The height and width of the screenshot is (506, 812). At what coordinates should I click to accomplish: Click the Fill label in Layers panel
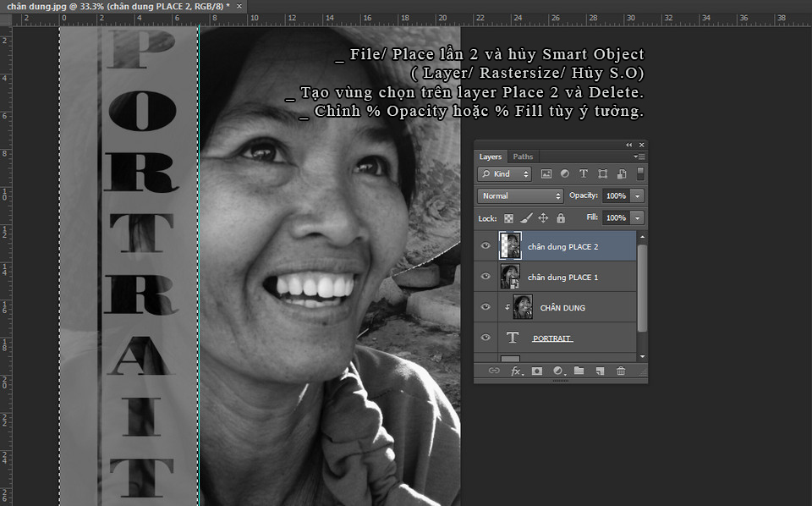click(x=592, y=217)
